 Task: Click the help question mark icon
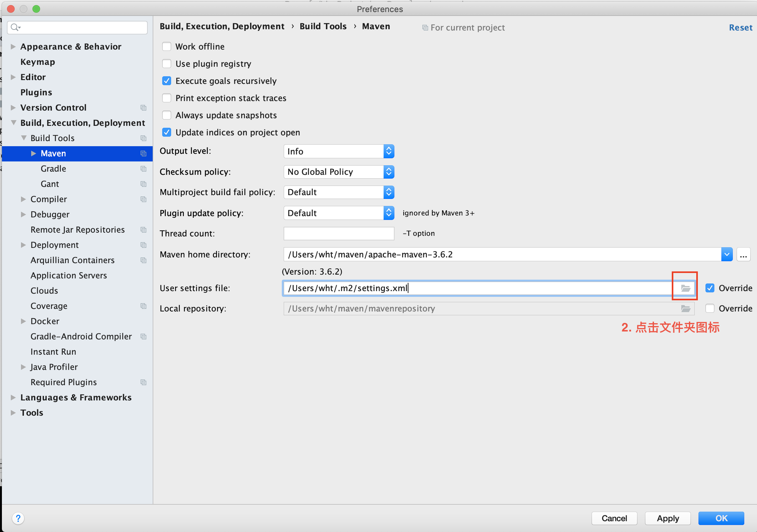tap(18, 518)
